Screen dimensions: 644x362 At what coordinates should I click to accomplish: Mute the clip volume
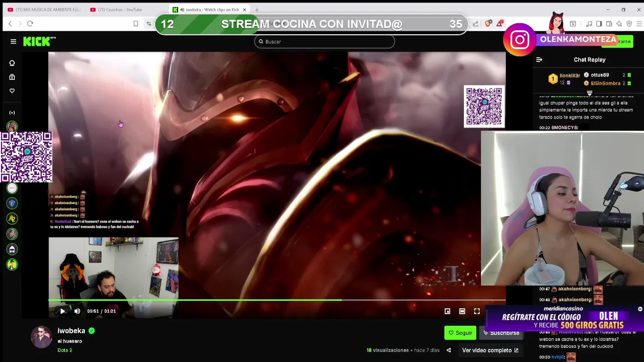(77, 311)
